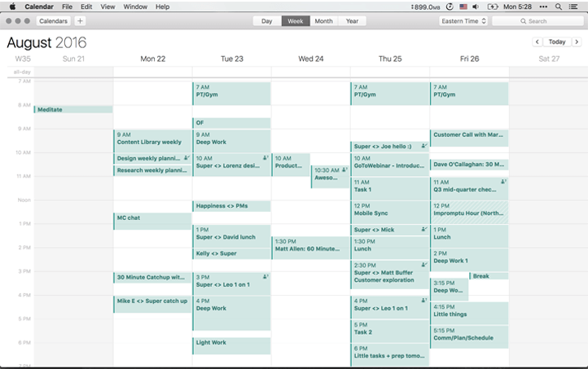Switch to Month view
The height and width of the screenshot is (369, 588).
pos(323,21)
